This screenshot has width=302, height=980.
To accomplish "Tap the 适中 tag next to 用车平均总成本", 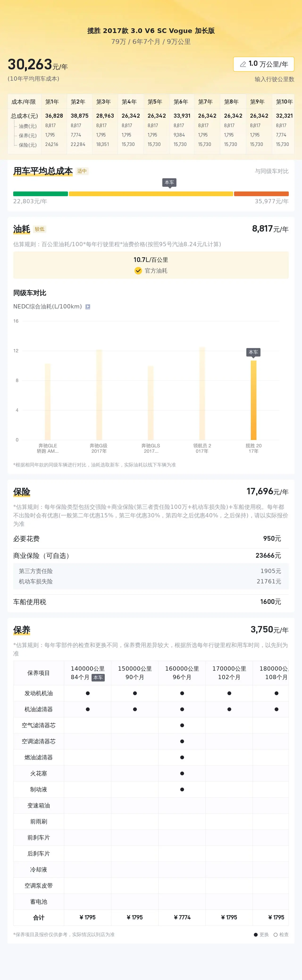I will point(82,171).
